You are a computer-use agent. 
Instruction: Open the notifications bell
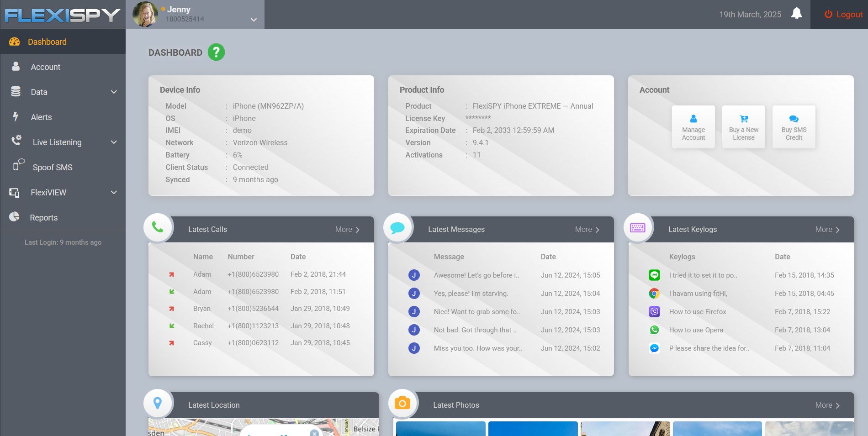click(x=797, y=14)
